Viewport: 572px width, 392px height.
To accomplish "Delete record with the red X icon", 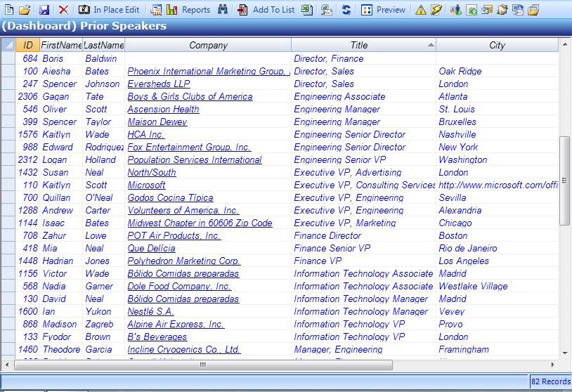I will [63, 9].
